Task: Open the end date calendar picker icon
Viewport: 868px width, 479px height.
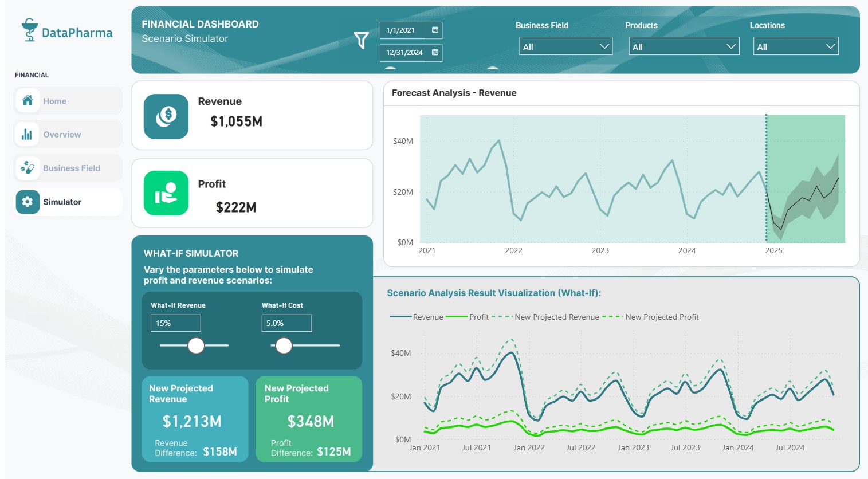Action: point(435,52)
